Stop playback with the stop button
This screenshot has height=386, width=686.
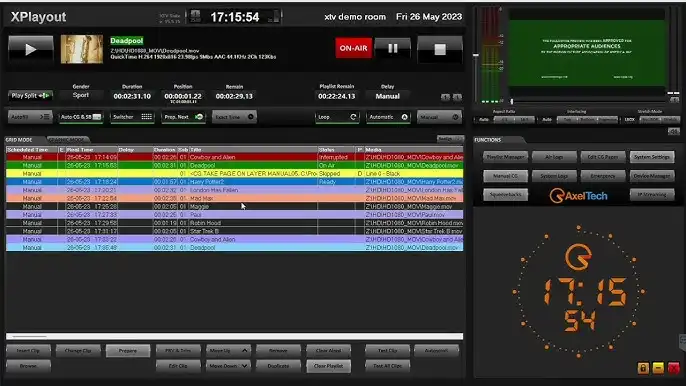[x=440, y=49]
